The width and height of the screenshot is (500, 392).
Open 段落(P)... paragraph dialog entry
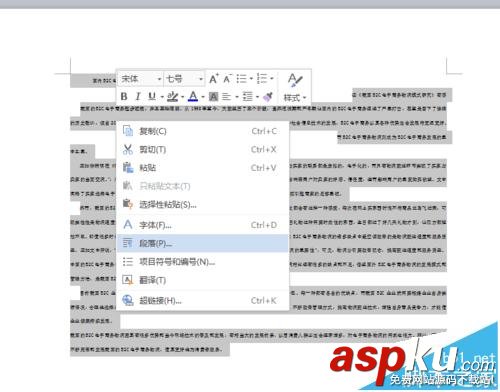[x=203, y=243]
